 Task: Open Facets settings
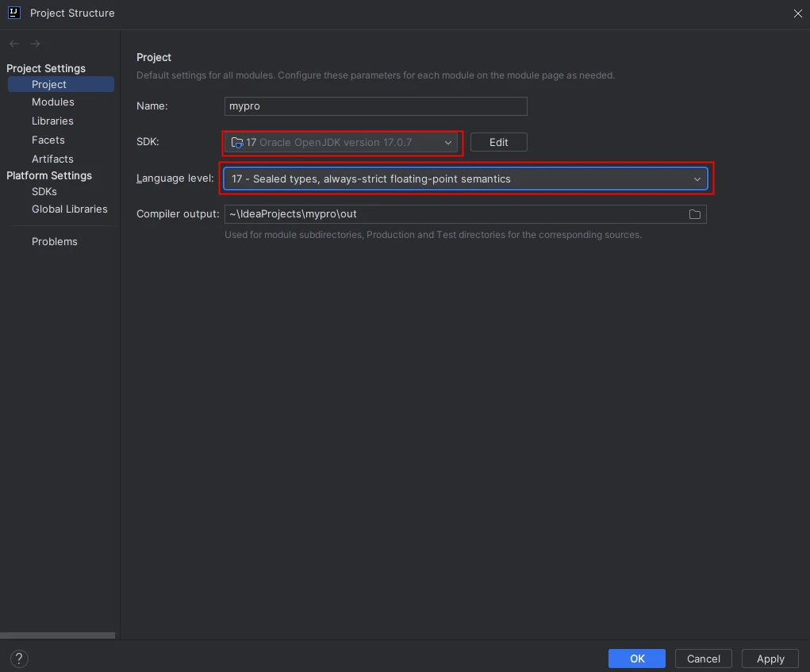(48, 140)
